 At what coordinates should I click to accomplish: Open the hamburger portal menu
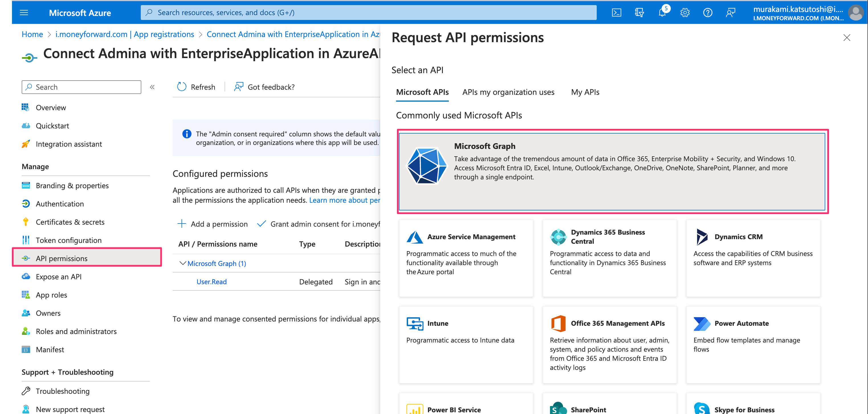24,13
